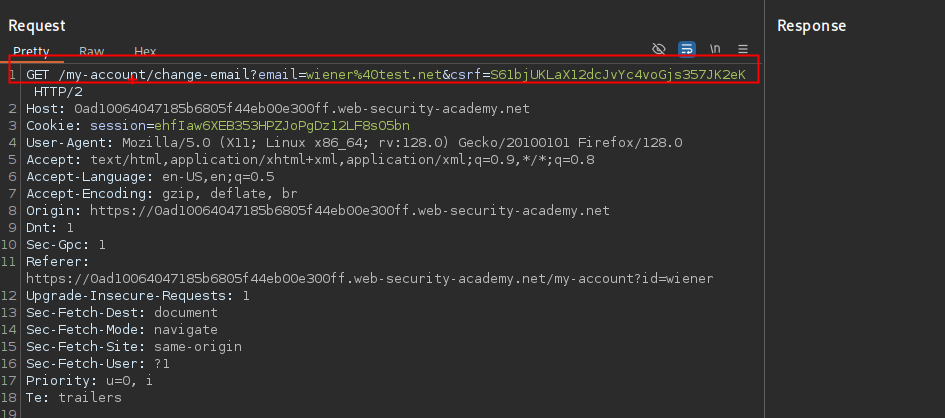Screen dimensions: 945x418
Task: Click the Response panel heading
Action: tap(811, 26)
